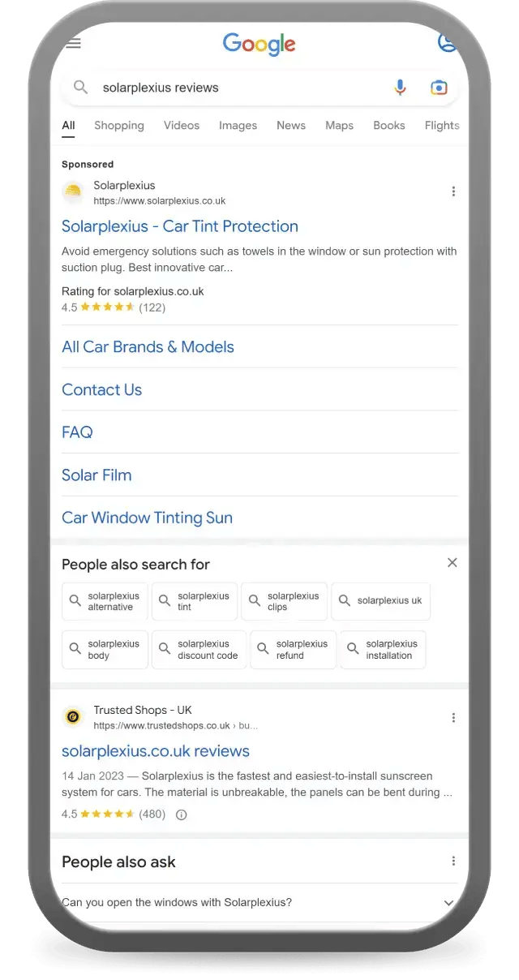Open the People also ask options menu
Viewport: 519px width, 980px height.
click(453, 862)
